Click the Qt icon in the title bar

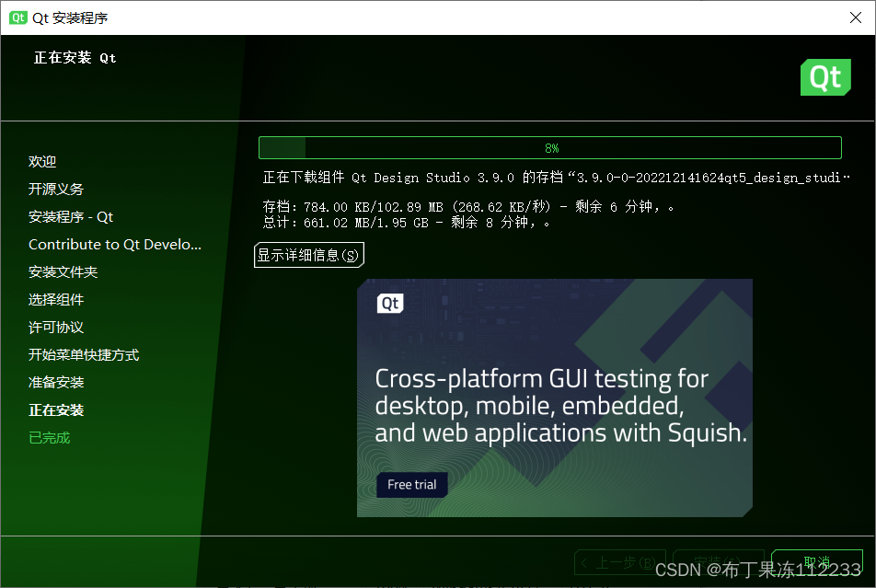click(x=17, y=17)
